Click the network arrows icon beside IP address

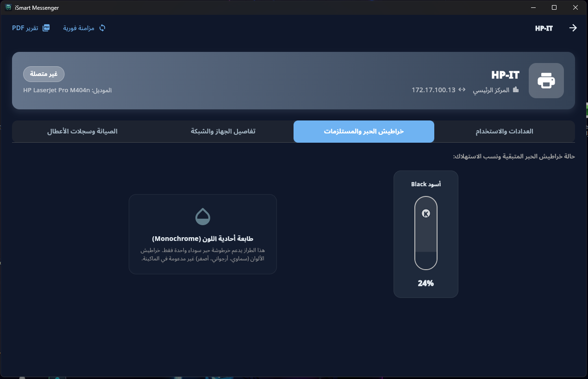462,90
